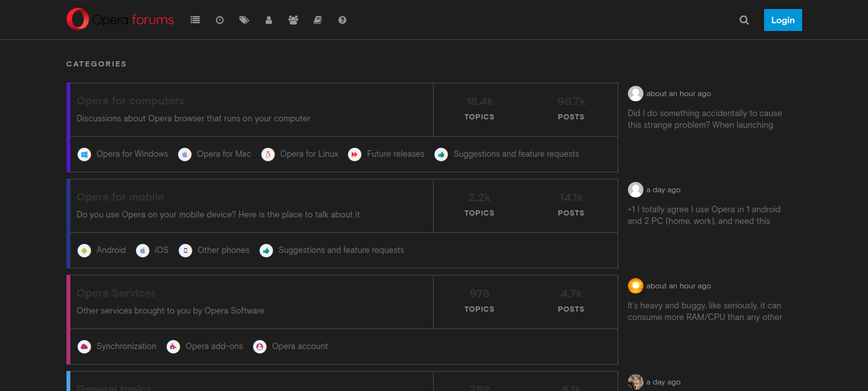Open the Opera for computers category
The width and height of the screenshot is (868, 391).
click(130, 101)
